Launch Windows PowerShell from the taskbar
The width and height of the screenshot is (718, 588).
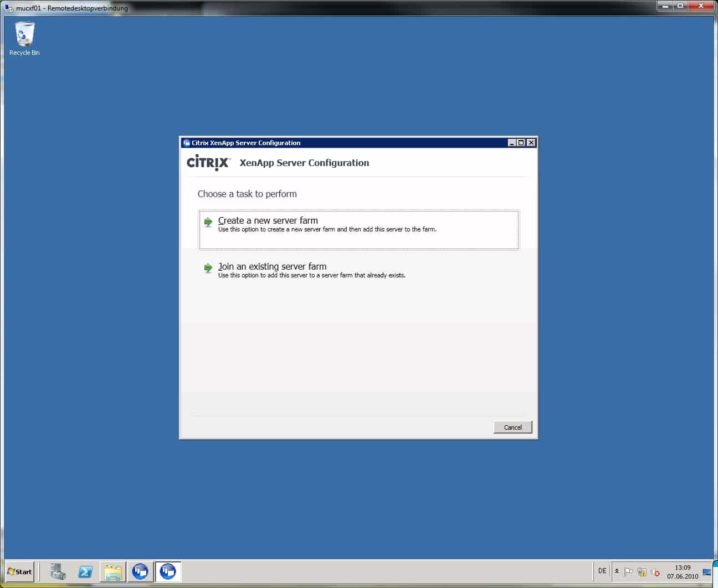click(85, 571)
